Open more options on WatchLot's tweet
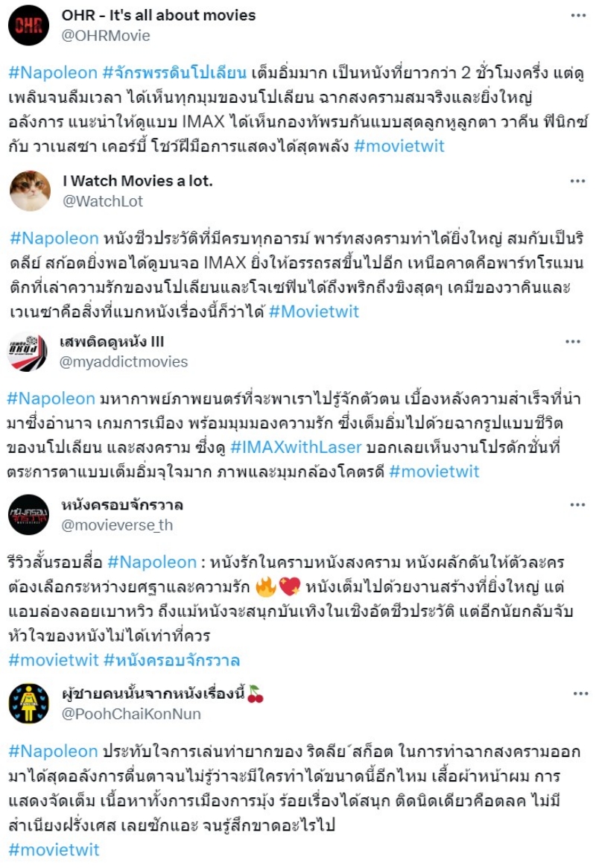The width and height of the screenshot is (596, 868). (577, 181)
